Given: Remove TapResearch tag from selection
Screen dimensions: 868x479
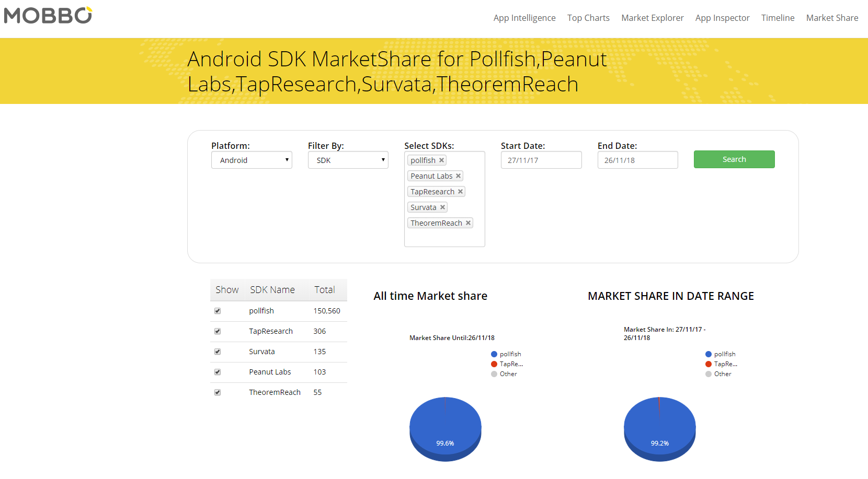Looking at the screenshot, I should pos(460,192).
